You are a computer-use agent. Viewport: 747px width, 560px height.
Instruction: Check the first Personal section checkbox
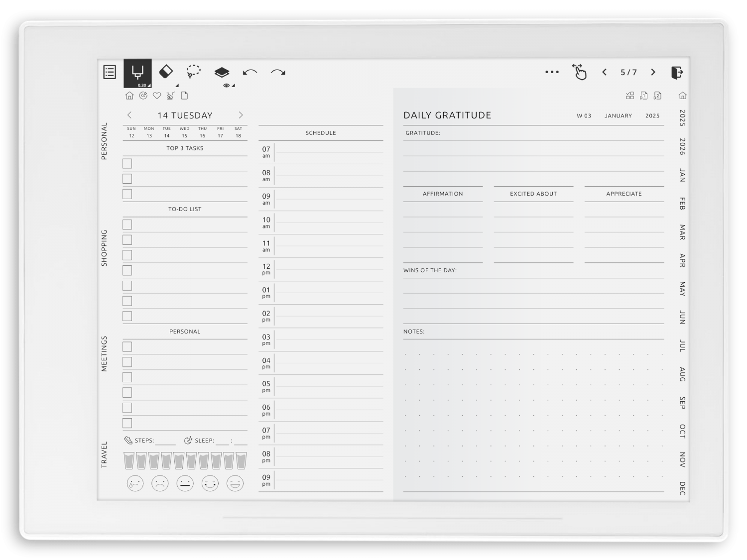click(x=127, y=347)
